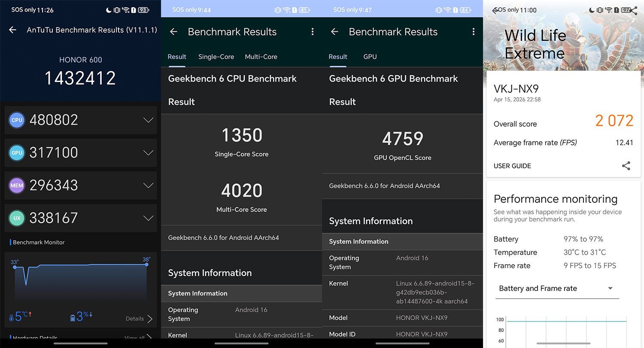Expand the CPU 480802 score row

[81, 120]
